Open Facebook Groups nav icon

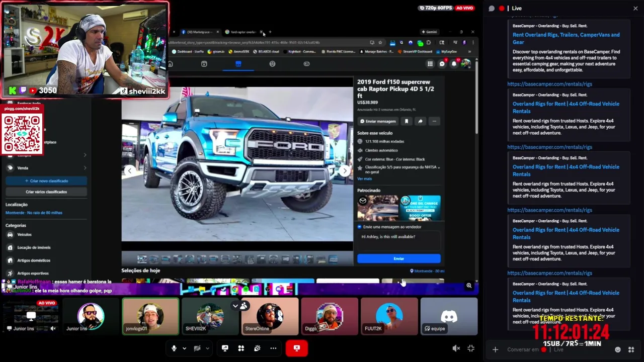(x=272, y=64)
